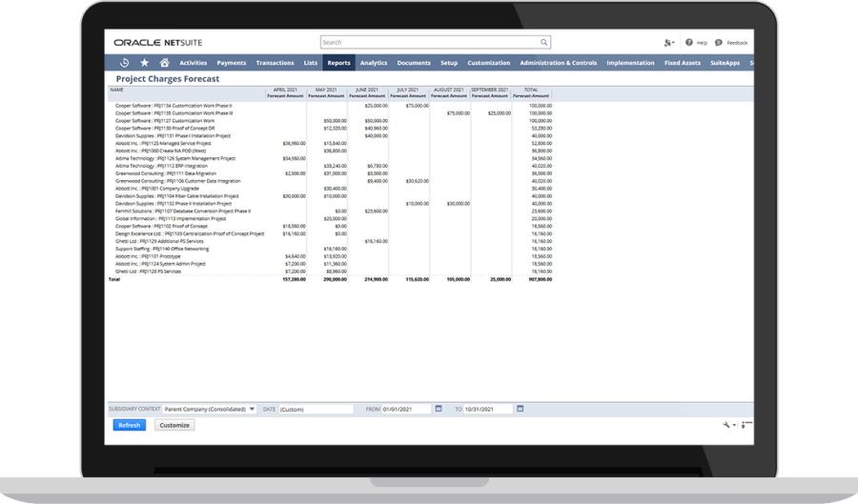Select row PRJ1111 Data Migration
The image size is (858, 504).
pos(331,173)
